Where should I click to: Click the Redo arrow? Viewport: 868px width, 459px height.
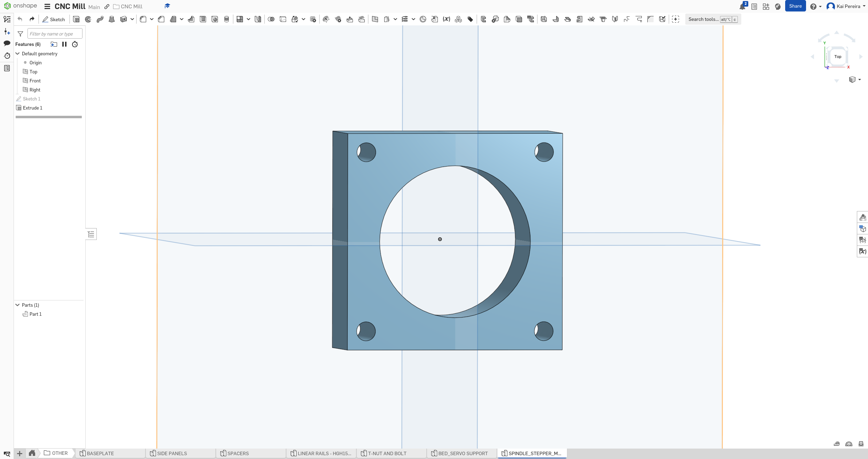point(32,19)
